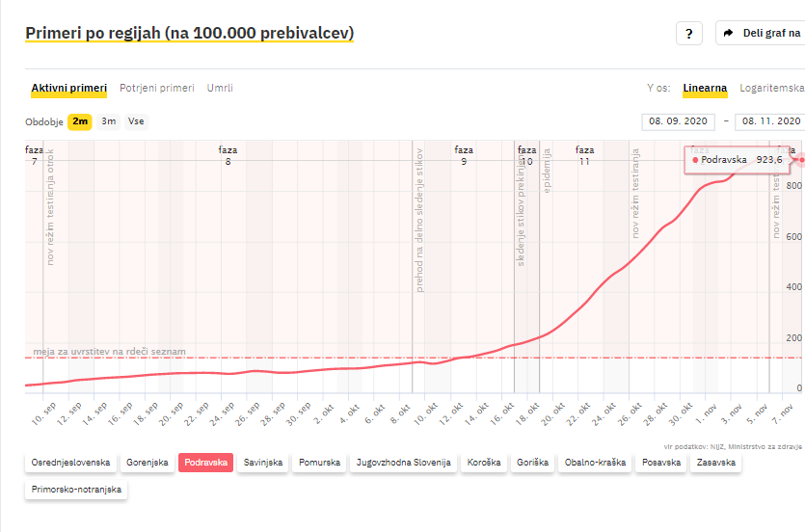Open the question mark help button
Viewport: 805px width, 532px height.
click(x=689, y=34)
